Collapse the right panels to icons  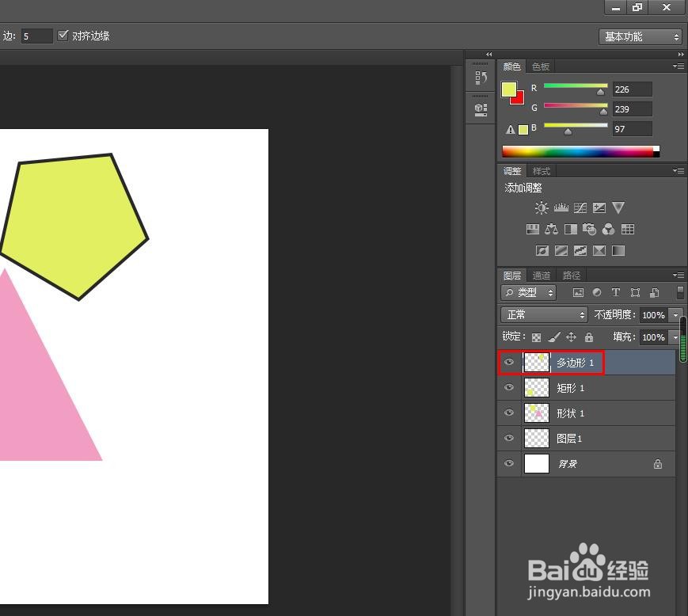pyautogui.click(x=681, y=55)
